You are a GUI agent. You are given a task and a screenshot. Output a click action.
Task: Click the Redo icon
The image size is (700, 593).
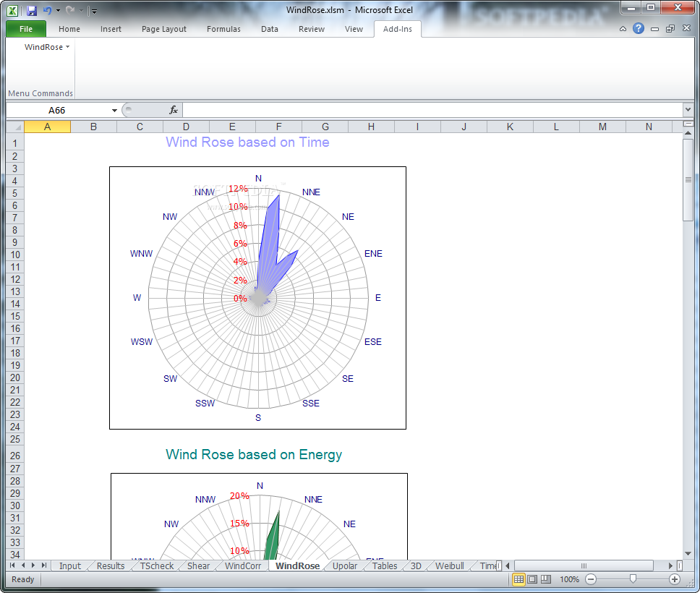point(69,10)
